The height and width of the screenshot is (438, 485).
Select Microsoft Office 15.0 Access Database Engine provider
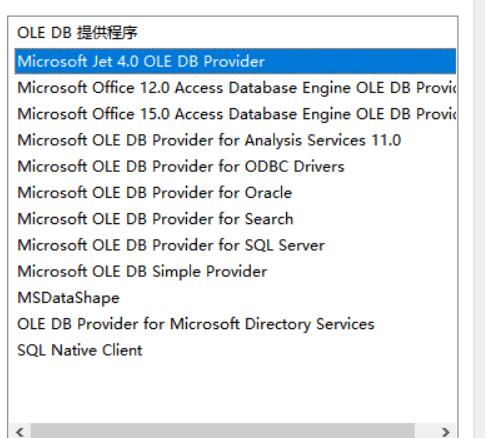click(235, 114)
